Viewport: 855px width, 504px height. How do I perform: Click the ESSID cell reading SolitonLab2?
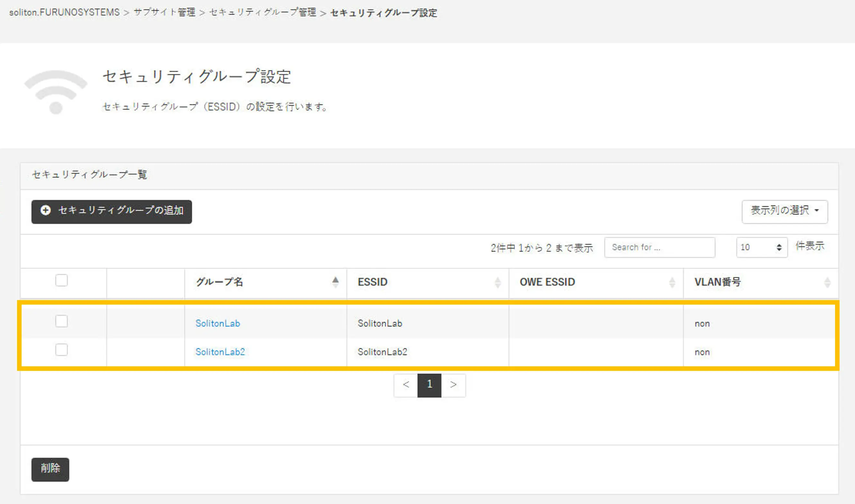[x=382, y=352]
